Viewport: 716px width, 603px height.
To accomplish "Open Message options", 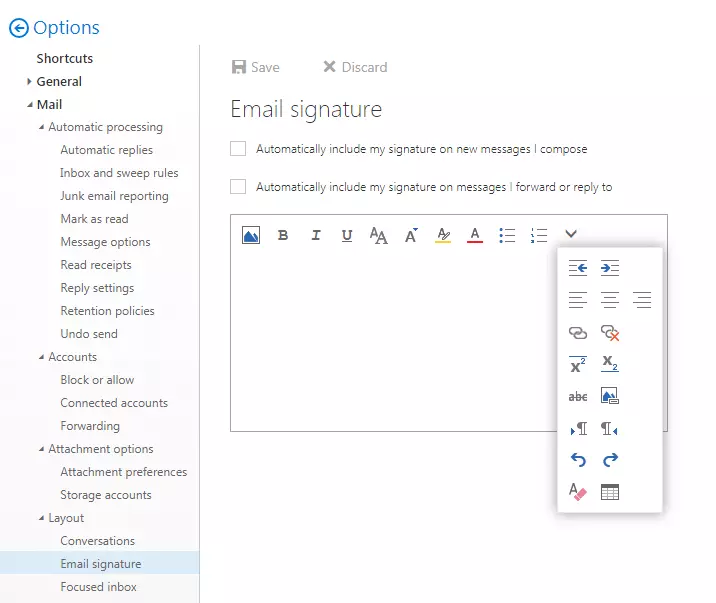I will coord(105,242).
